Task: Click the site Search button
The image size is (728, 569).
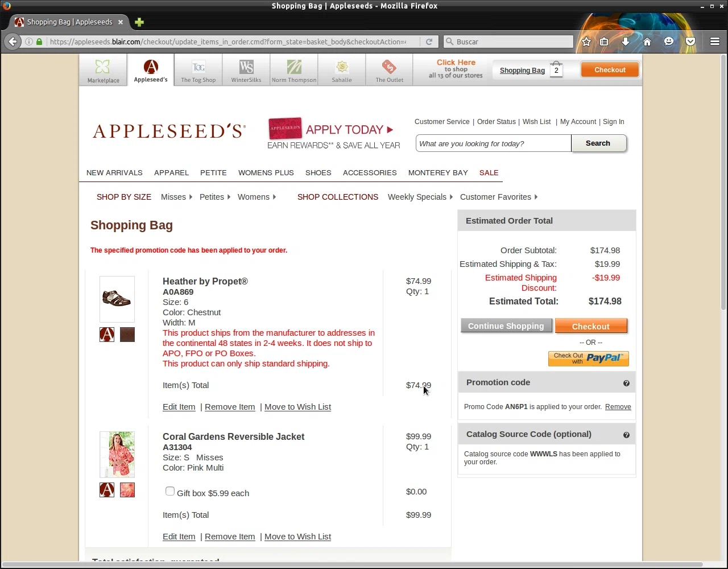Action: 598,143
